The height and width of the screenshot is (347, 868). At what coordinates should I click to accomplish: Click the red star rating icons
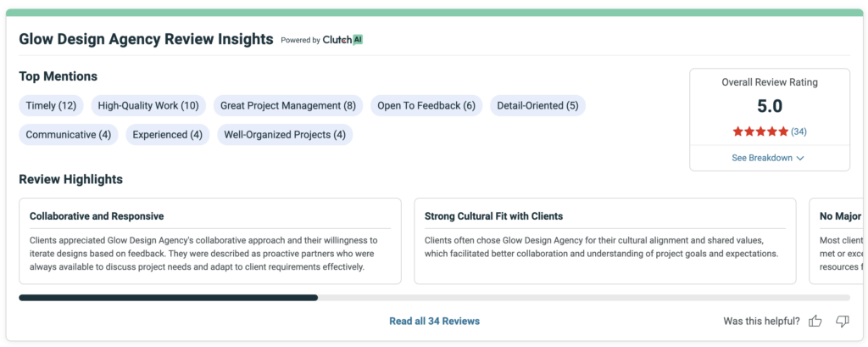[760, 132]
